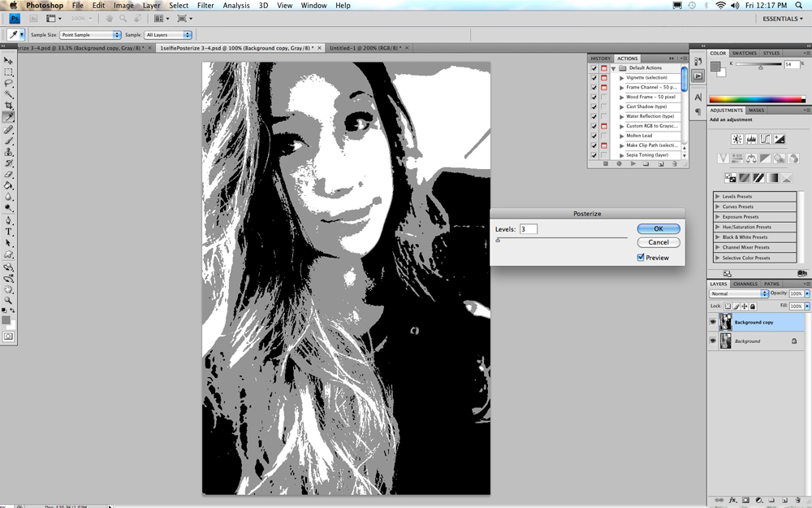812x508 pixels.
Task: Open the Paths tab
Action: tap(771, 284)
